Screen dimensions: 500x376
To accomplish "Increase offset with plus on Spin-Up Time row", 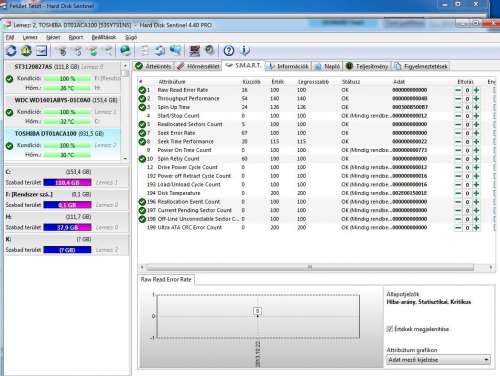I will click(476, 107).
